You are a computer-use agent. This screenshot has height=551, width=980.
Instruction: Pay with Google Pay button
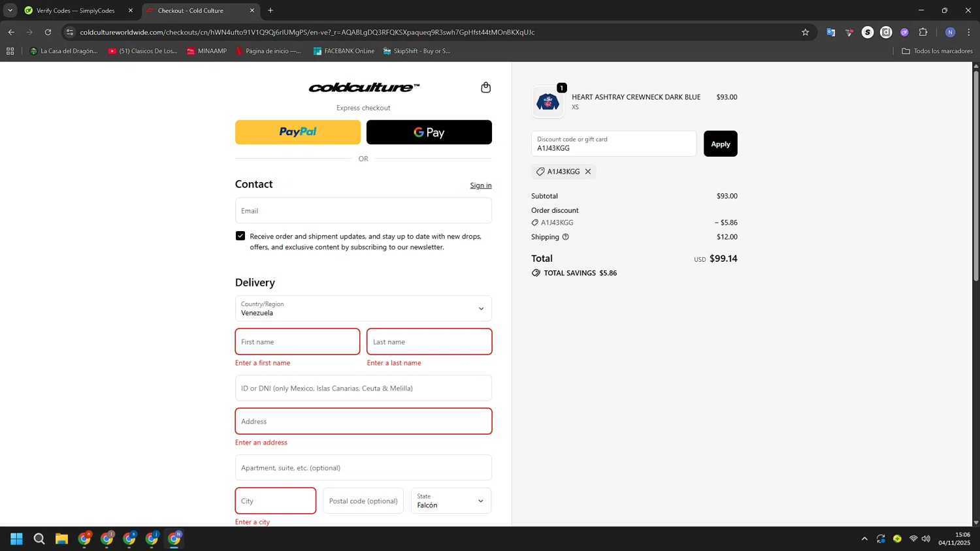coord(429,132)
